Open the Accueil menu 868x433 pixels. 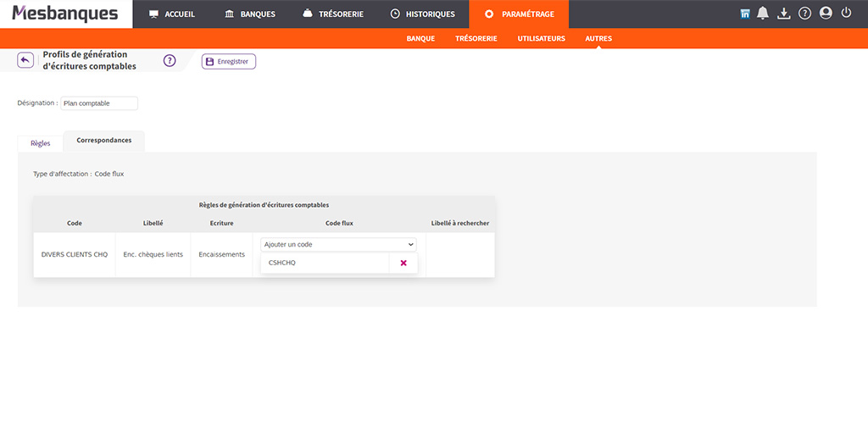(172, 14)
